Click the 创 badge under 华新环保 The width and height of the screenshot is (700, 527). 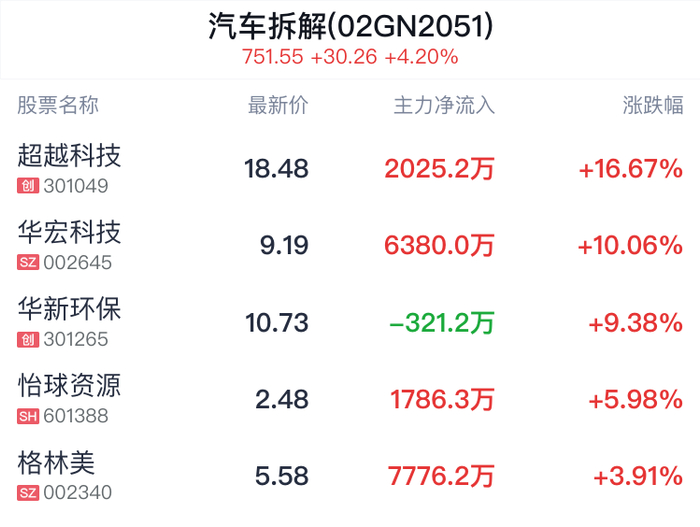tap(28, 340)
